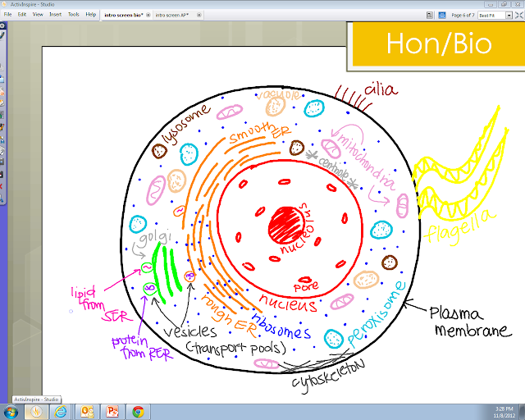Open the File menu
This screenshot has height=420, width=525.
point(7,15)
